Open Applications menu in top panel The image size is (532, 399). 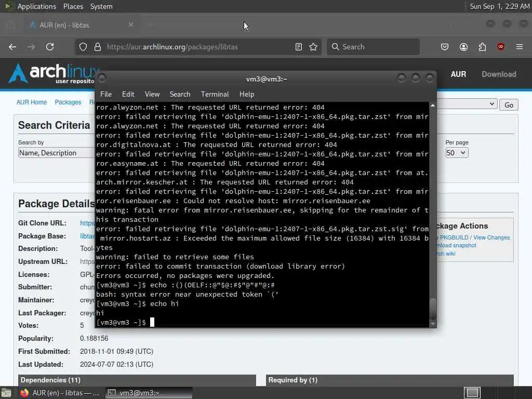pos(37,6)
